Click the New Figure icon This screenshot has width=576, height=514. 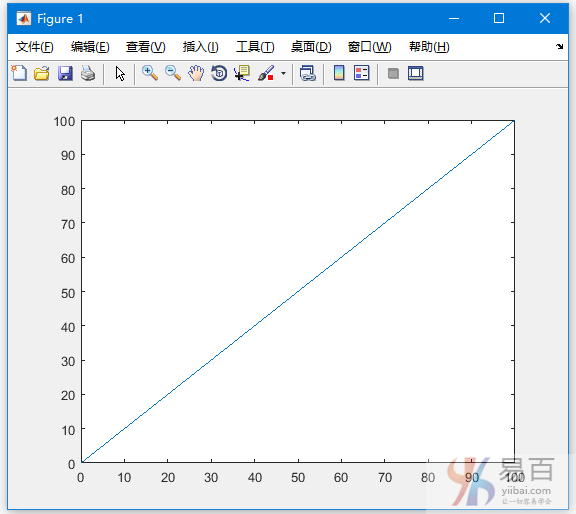coord(19,73)
